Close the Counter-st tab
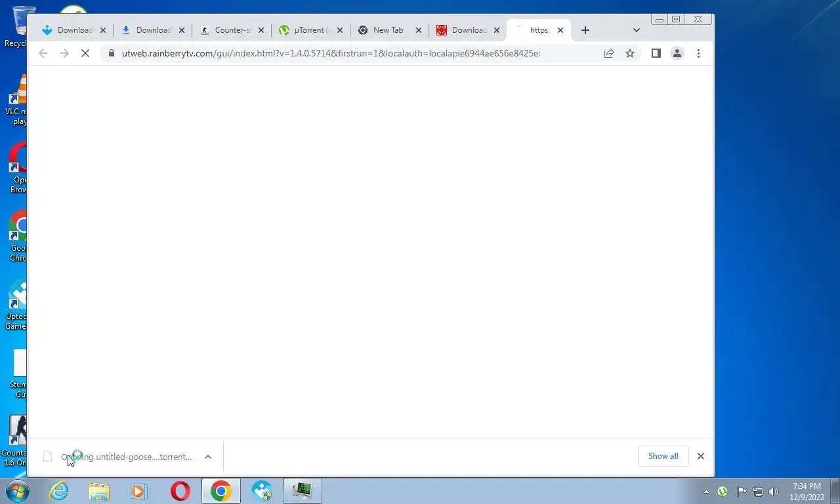 coord(261,30)
